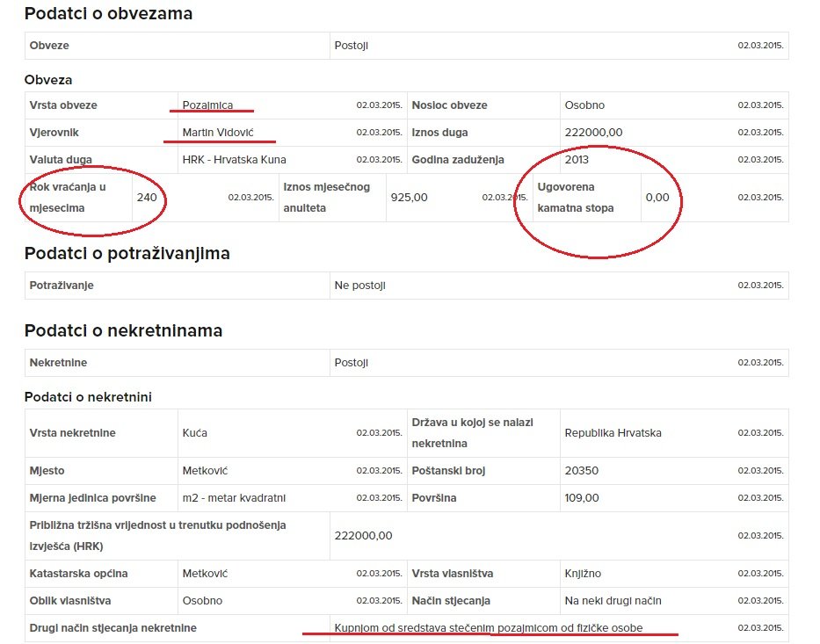Click "Ne postoji" in the Potraživanje row
Image resolution: width=820 pixels, height=644 pixels.
pos(359,286)
